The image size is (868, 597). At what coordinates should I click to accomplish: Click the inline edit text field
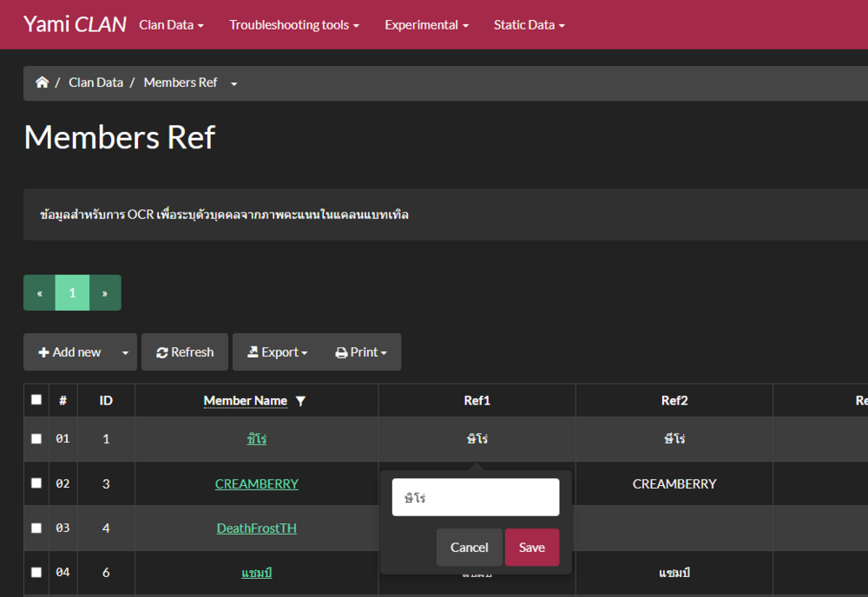click(x=476, y=498)
